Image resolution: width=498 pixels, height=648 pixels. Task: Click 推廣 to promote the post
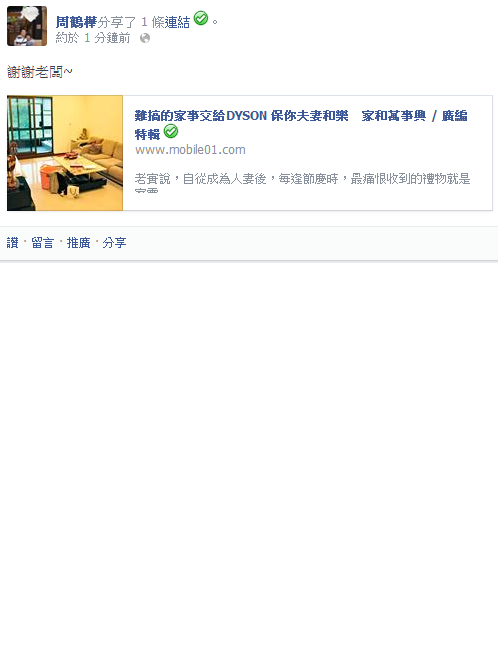click(79, 243)
